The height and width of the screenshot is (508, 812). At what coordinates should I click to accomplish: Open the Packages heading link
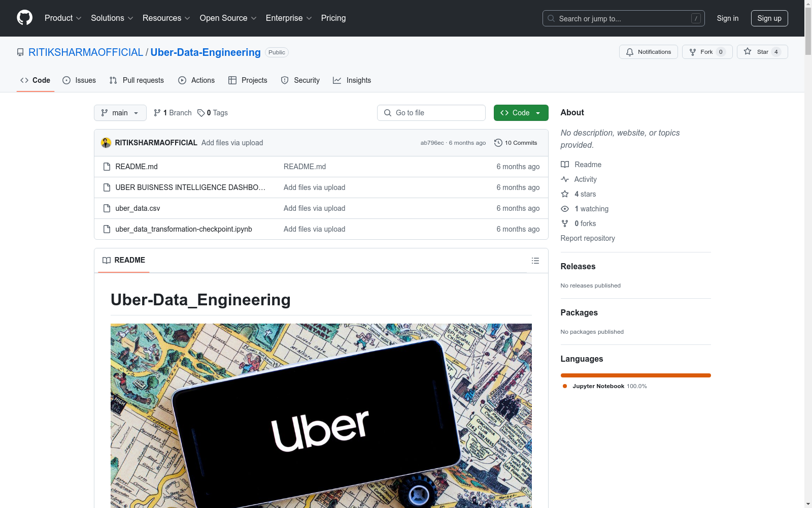pyautogui.click(x=579, y=312)
